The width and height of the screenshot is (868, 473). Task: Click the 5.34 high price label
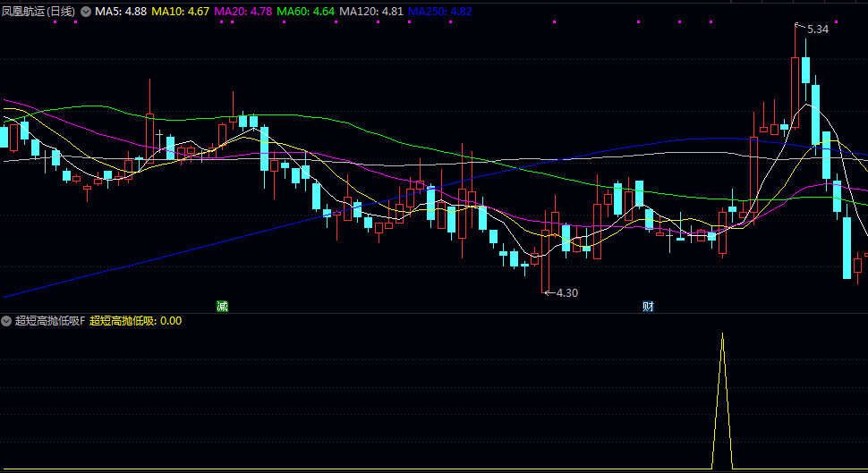pos(817,30)
